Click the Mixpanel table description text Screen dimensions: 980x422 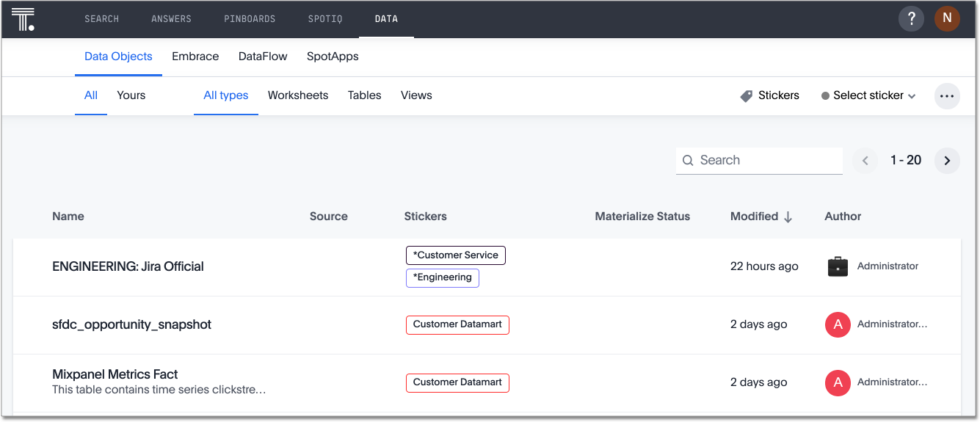pos(159,390)
